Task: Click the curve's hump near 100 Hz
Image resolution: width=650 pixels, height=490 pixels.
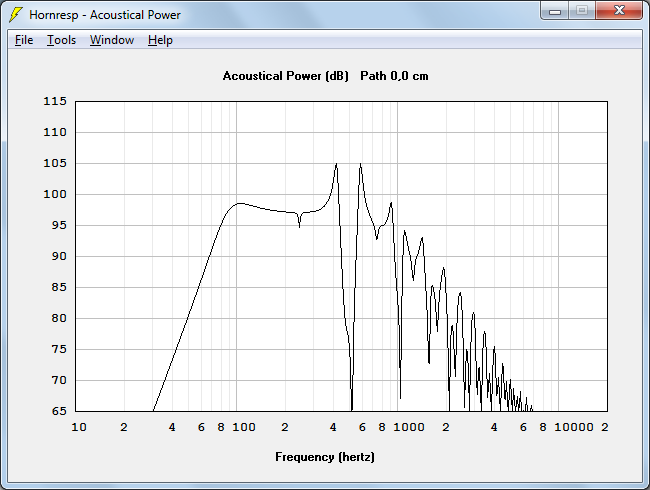Action: pos(239,204)
